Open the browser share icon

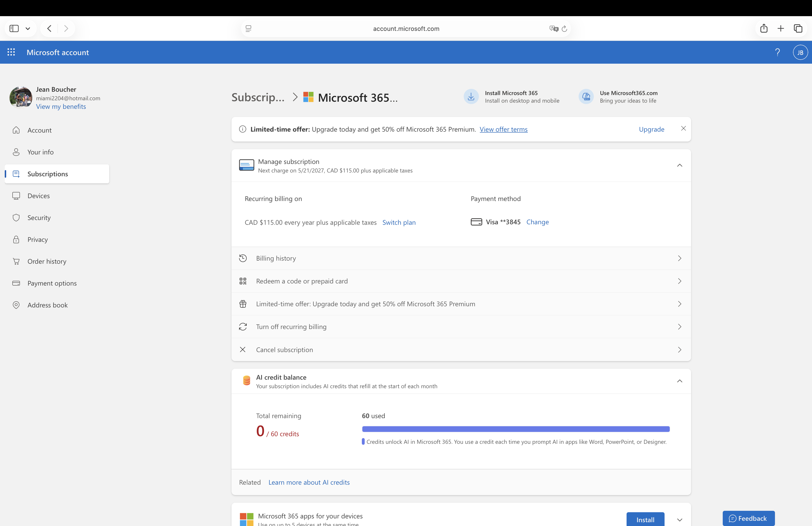point(764,28)
